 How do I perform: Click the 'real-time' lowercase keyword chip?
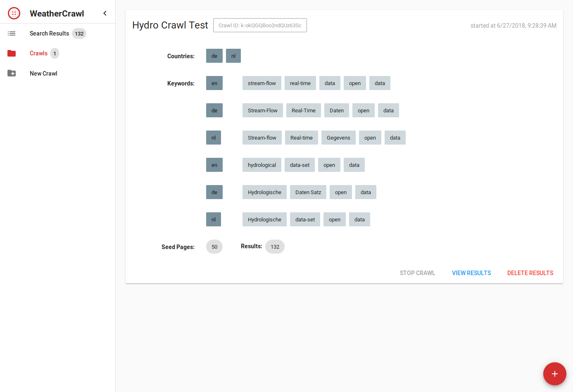[x=300, y=83]
